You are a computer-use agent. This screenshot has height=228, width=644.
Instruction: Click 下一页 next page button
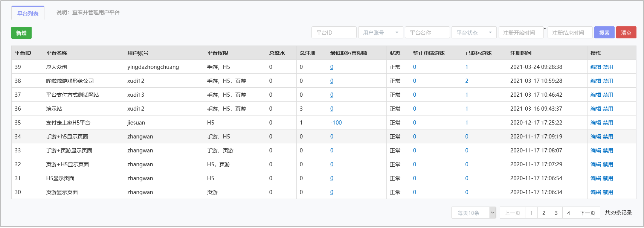click(x=587, y=213)
